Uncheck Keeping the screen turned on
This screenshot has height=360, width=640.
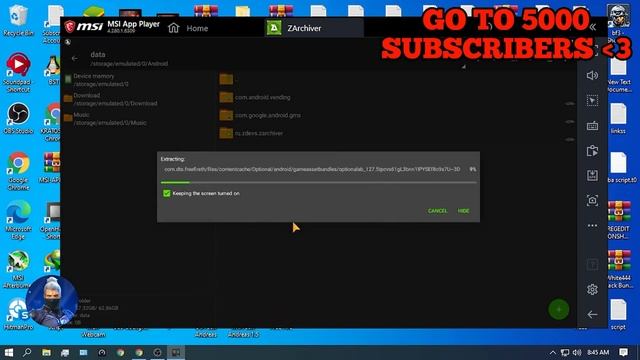coord(167,193)
